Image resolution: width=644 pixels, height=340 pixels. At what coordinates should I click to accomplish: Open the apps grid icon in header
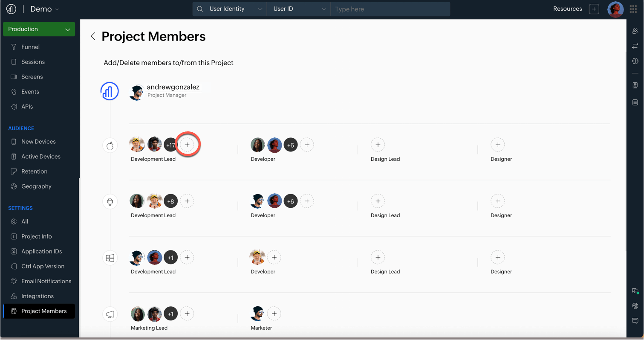[633, 9]
